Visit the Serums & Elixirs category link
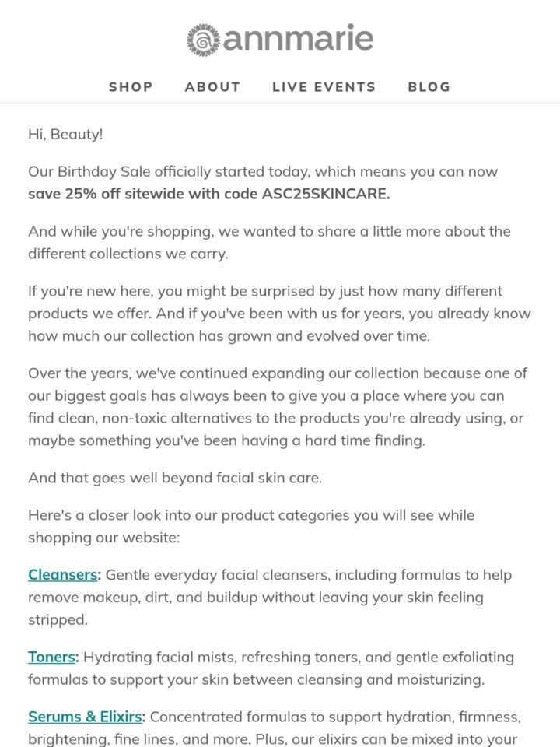 point(85,717)
